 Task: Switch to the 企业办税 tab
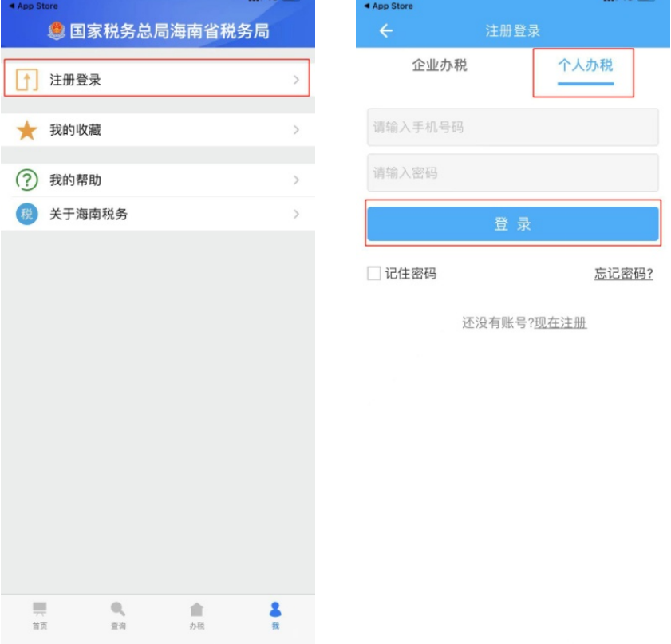[x=439, y=66]
